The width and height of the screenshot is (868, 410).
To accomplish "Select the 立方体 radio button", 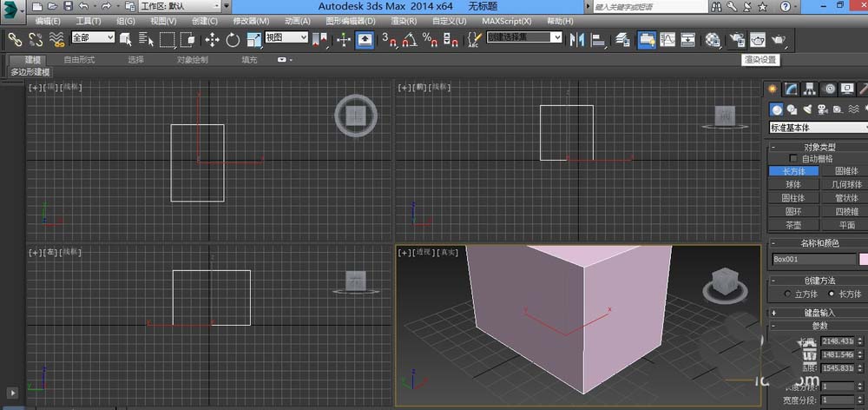I will coord(788,294).
